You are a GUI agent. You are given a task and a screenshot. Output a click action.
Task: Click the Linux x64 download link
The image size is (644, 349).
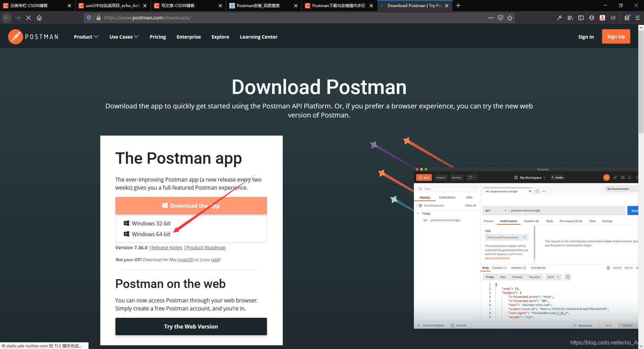(215, 260)
